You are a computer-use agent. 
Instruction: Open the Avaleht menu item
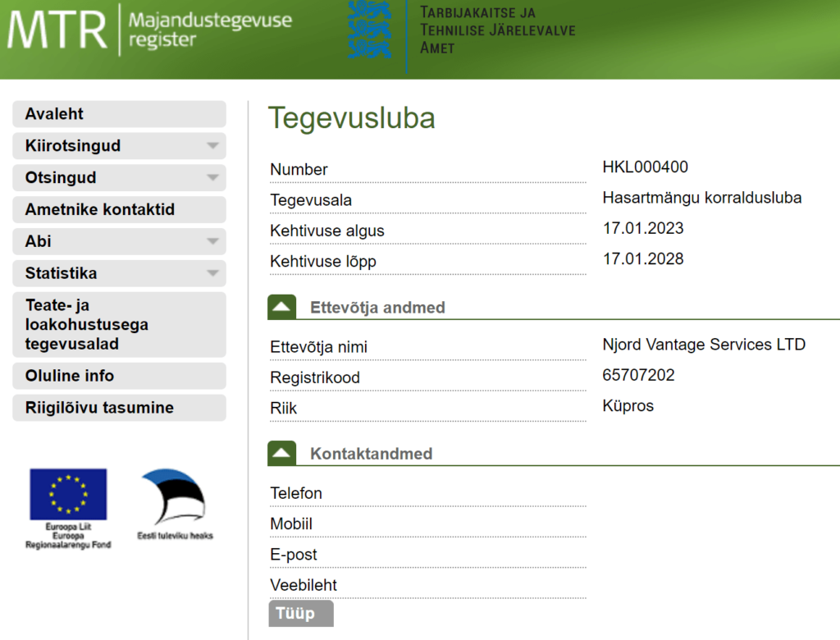tap(118, 114)
